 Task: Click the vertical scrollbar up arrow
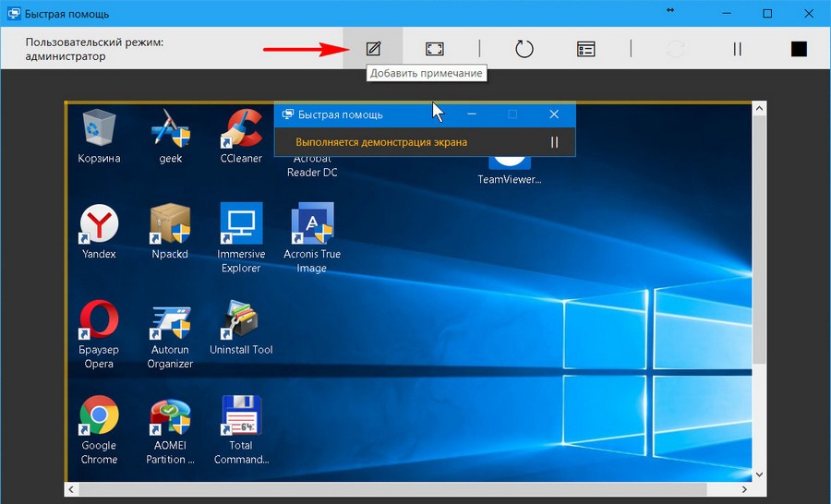[x=759, y=109]
